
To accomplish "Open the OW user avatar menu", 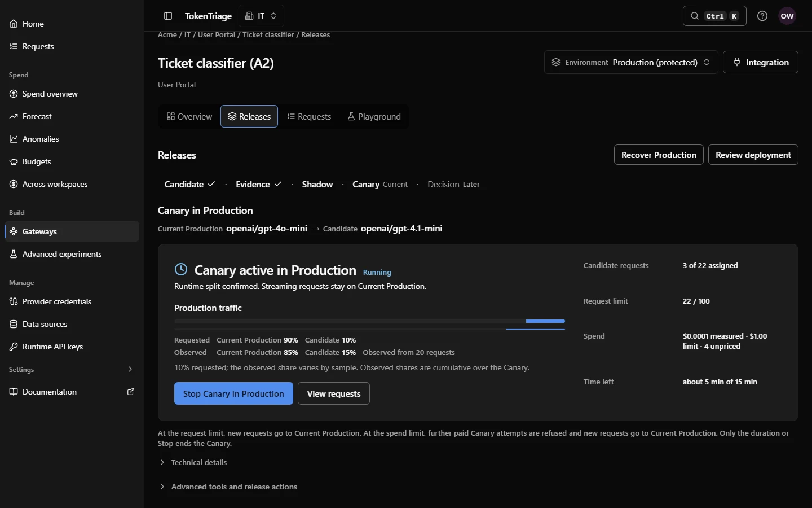I will [x=787, y=16].
